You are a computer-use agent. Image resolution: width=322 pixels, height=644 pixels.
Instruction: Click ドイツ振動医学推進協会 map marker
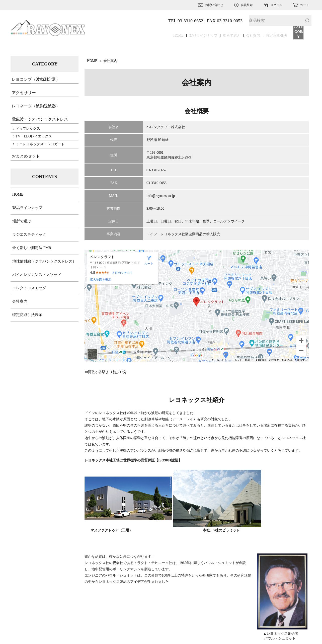point(217,312)
